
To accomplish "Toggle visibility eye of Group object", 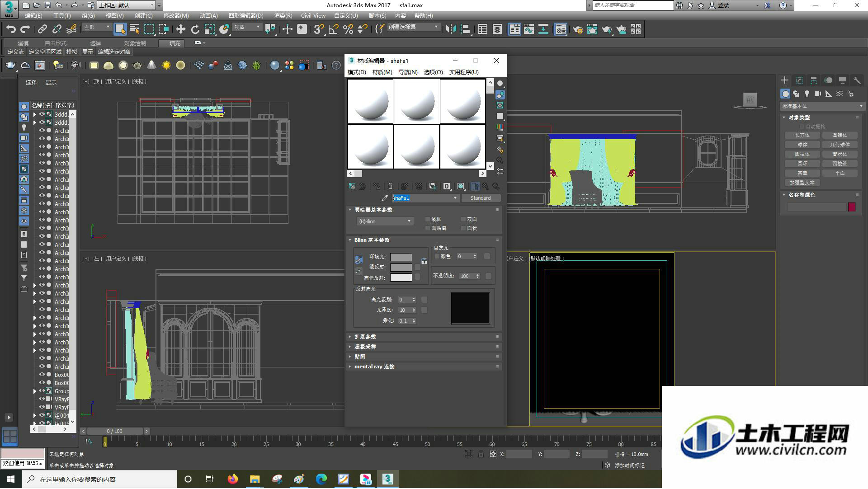I will (42, 391).
